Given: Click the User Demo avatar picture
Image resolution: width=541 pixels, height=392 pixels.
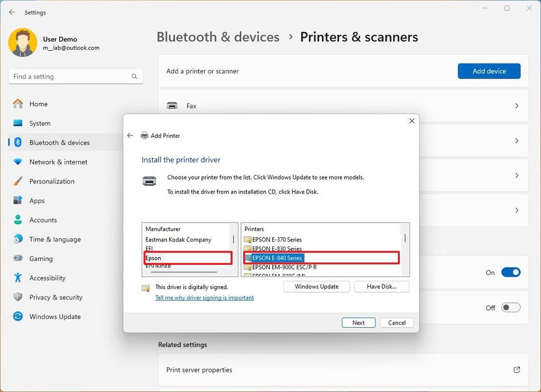Looking at the screenshot, I should (22, 42).
